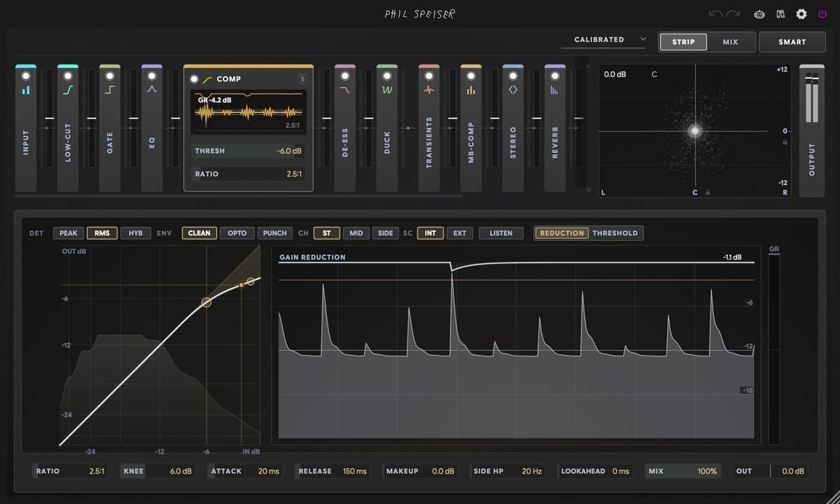Click the RATIO slider in COMP module
This screenshot has width=840, height=504.
(x=248, y=174)
